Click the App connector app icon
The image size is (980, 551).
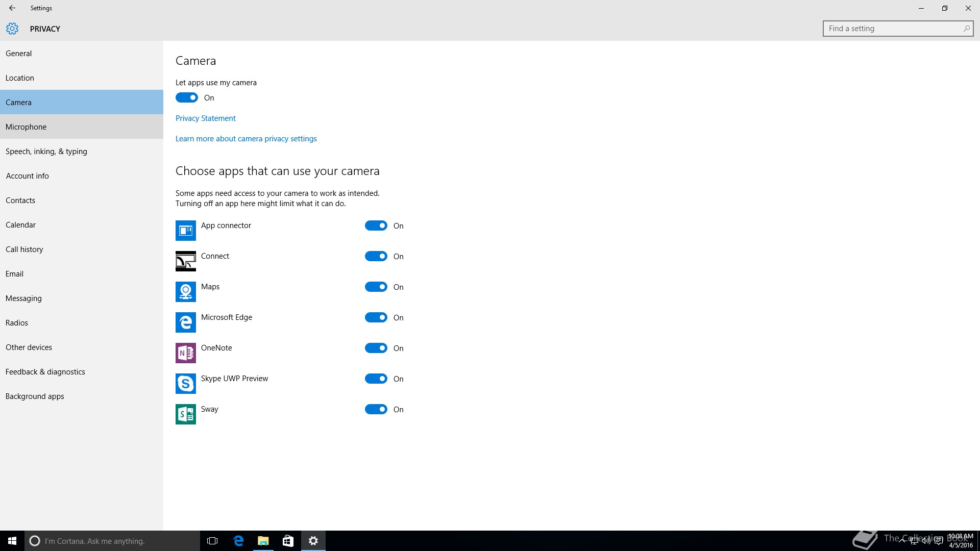click(186, 231)
